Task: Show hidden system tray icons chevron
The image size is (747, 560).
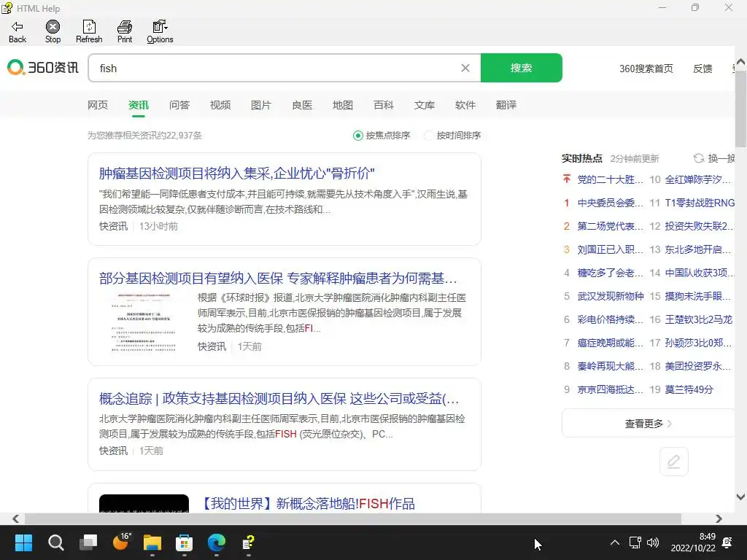Action: (614, 542)
